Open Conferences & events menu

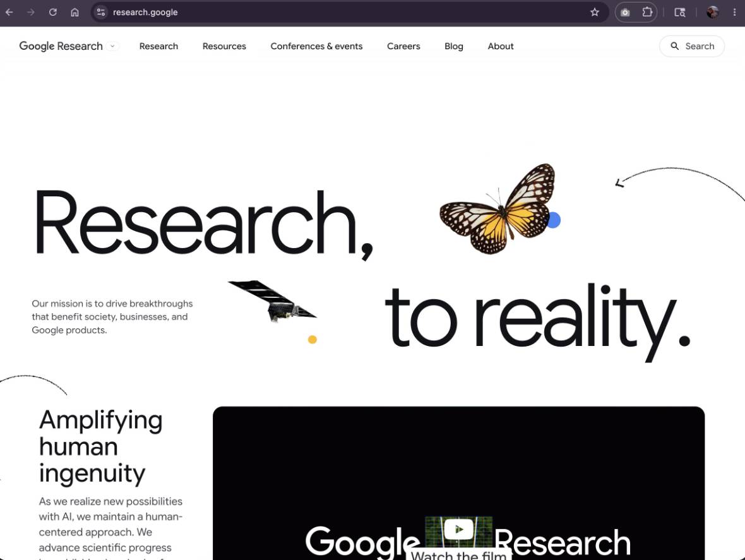(316, 46)
